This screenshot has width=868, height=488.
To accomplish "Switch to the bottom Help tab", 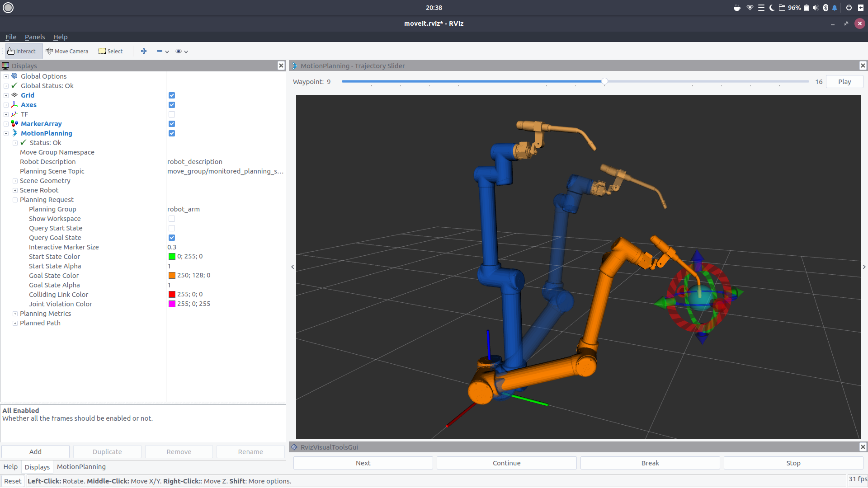I will [10, 467].
